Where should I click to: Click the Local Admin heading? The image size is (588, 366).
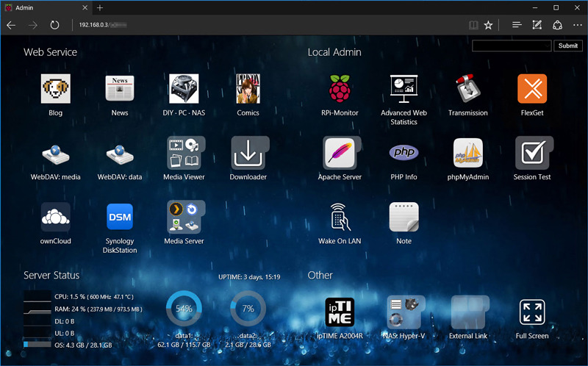pos(334,52)
